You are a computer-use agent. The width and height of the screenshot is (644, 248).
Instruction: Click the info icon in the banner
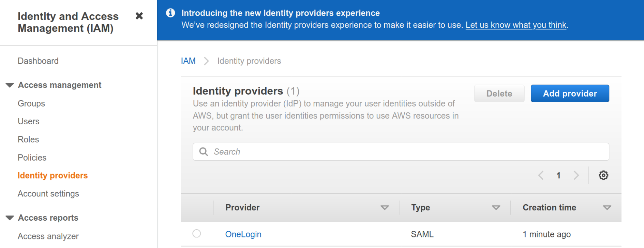(x=170, y=13)
